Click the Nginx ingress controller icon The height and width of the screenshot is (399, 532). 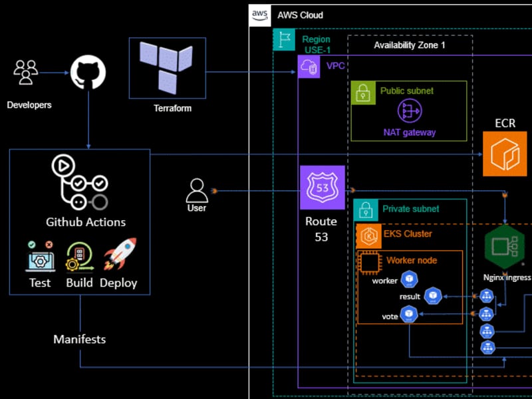(505, 247)
